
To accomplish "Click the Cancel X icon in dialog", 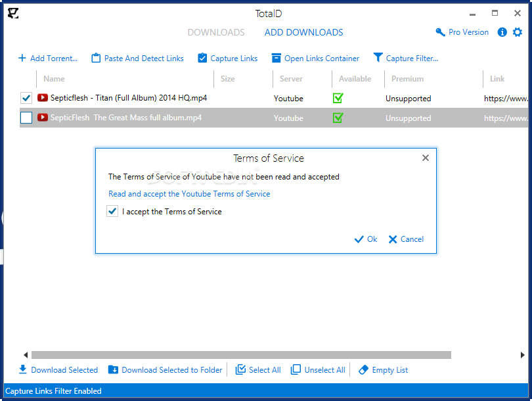I will 393,239.
